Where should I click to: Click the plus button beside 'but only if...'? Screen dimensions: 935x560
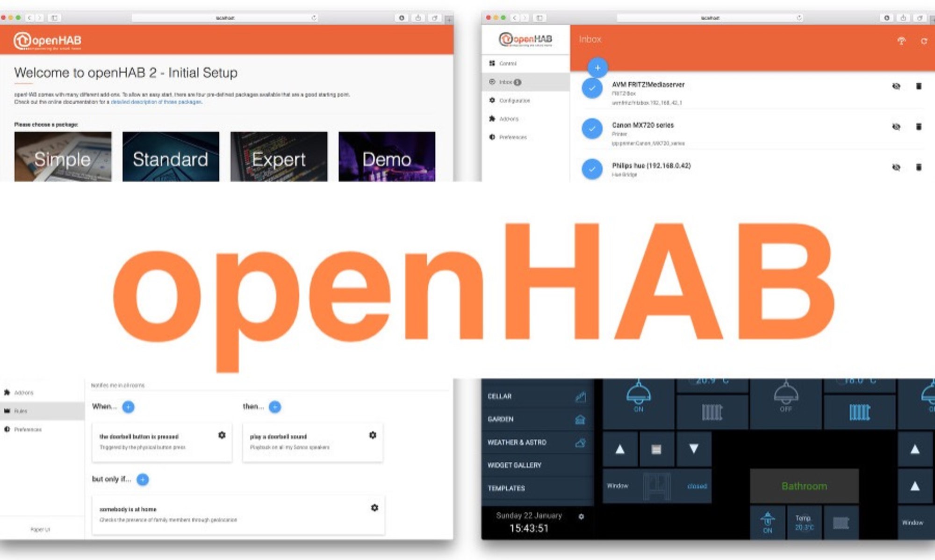point(143,479)
